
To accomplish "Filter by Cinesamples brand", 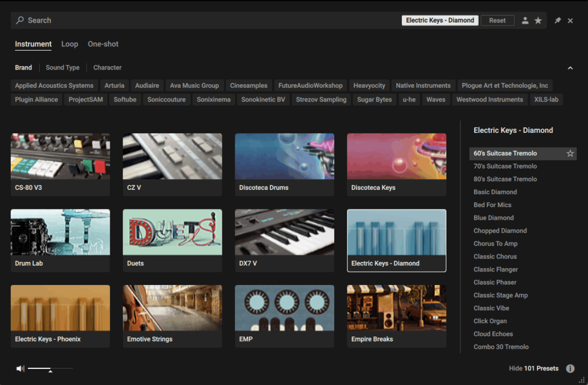I will pos(249,85).
